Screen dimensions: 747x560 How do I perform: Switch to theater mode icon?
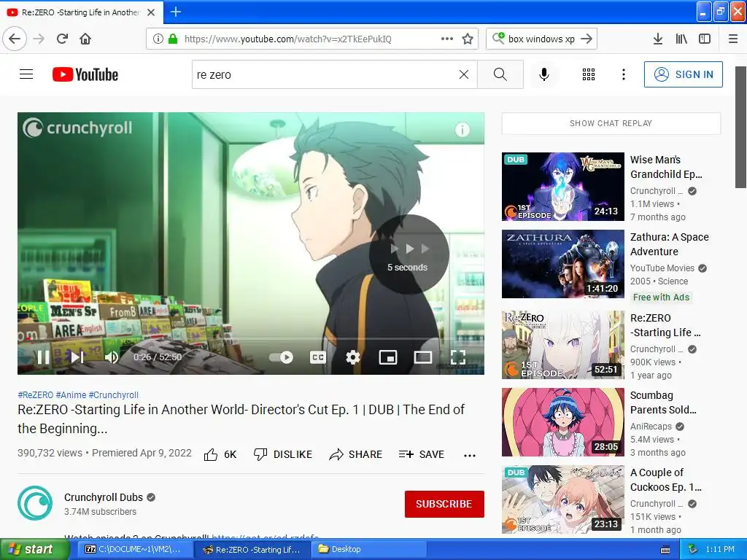(x=423, y=357)
